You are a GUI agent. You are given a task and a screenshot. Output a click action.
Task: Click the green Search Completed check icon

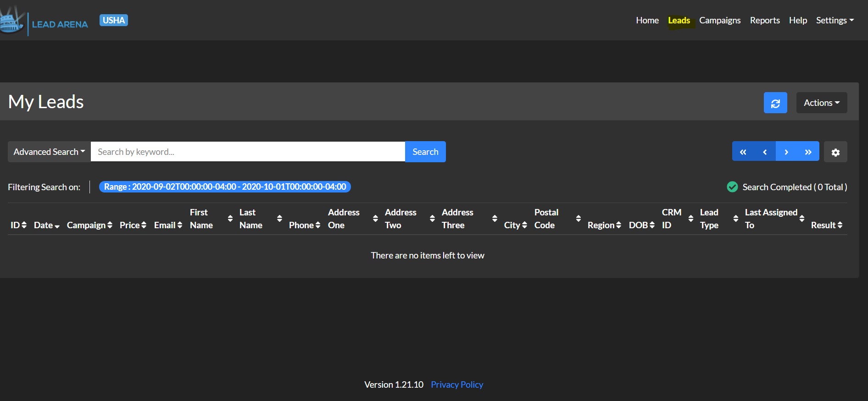[x=732, y=187]
